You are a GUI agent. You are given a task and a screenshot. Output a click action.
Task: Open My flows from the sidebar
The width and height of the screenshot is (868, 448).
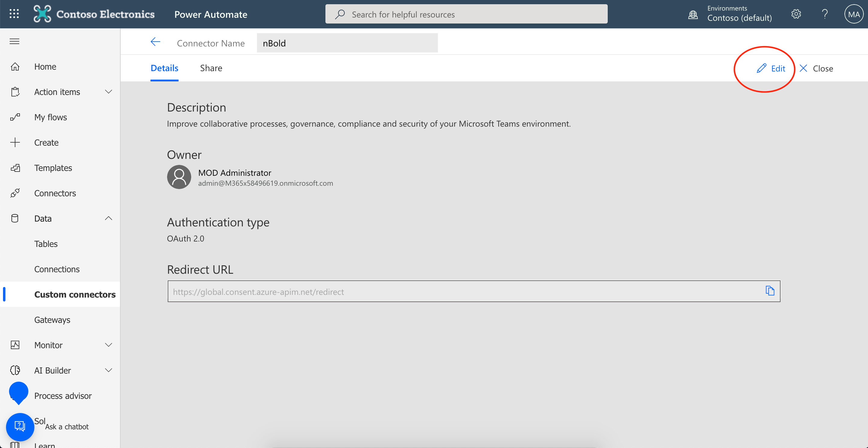pos(51,117)
